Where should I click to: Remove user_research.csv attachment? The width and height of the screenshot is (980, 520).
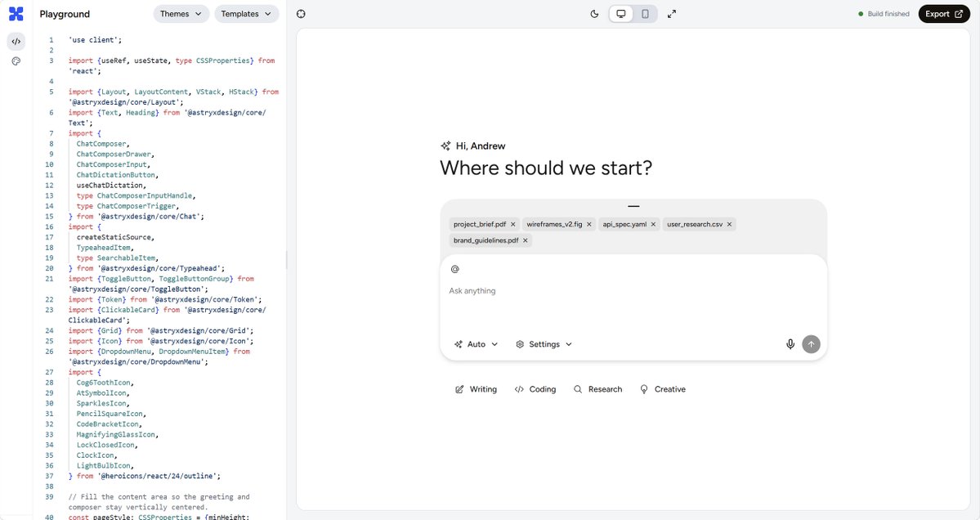pyautogui.click(x=729, y=224)
